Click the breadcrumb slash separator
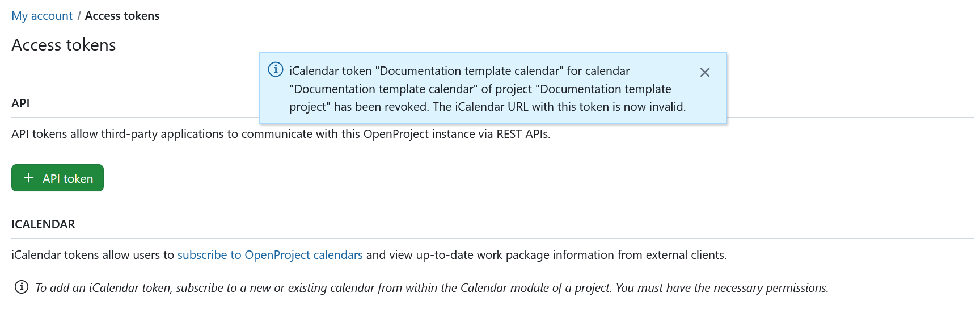 coord(79,16)
